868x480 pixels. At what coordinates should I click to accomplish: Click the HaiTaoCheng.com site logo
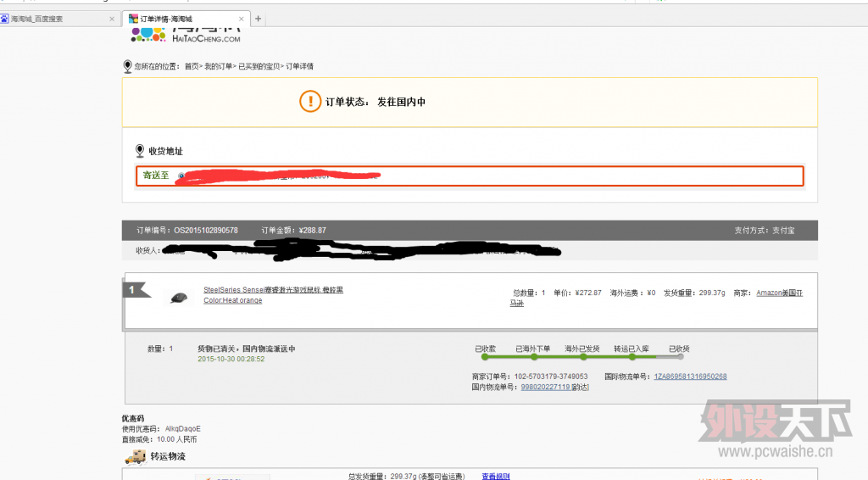186,34
